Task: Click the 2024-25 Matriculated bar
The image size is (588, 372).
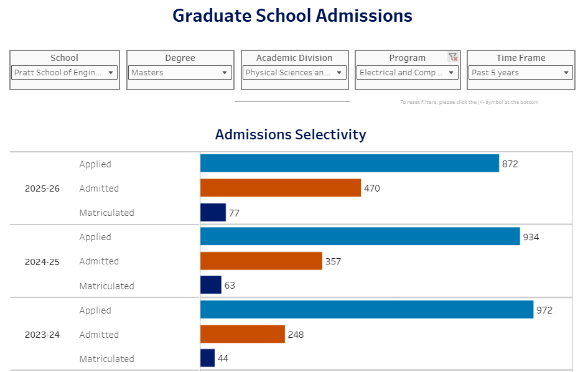Action: tap(210, 286)
